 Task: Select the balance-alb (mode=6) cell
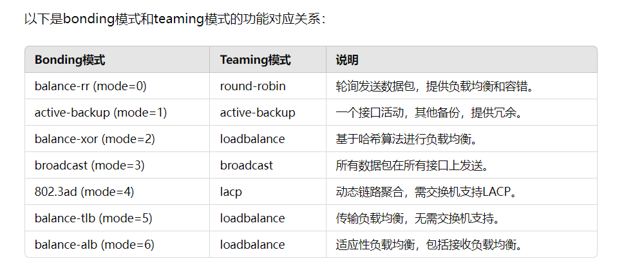pyautogui.click(x=117, y=244)
